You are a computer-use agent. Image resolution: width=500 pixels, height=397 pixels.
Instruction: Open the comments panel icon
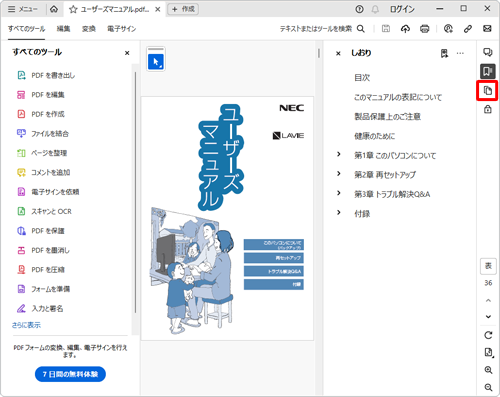(x=488, y=52)
